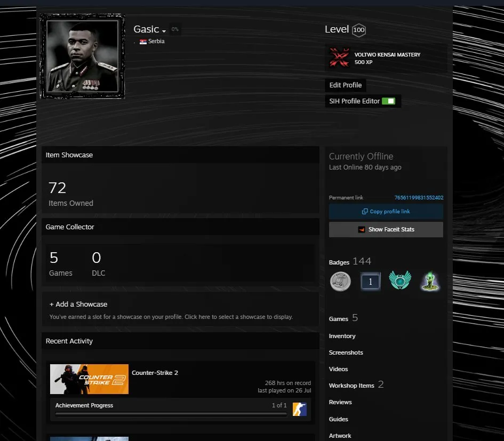Screen dimensions: 504x441
Task: Click + Add a Showcase
Action: 78,304
